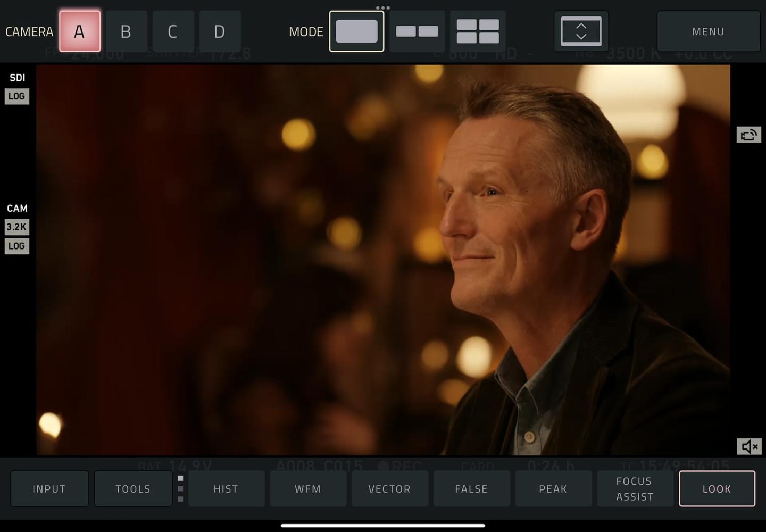Switch to camera B

[126, 31]
